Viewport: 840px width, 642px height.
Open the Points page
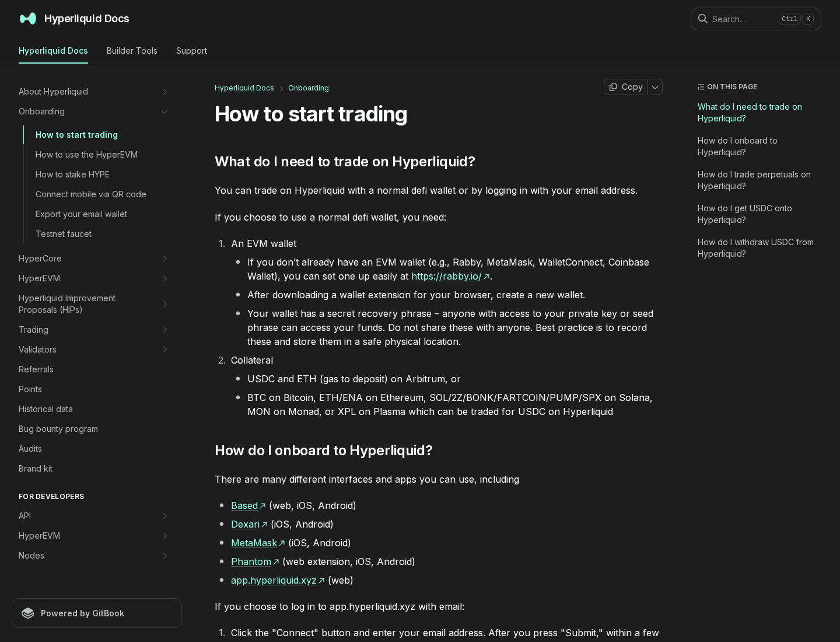30,389
